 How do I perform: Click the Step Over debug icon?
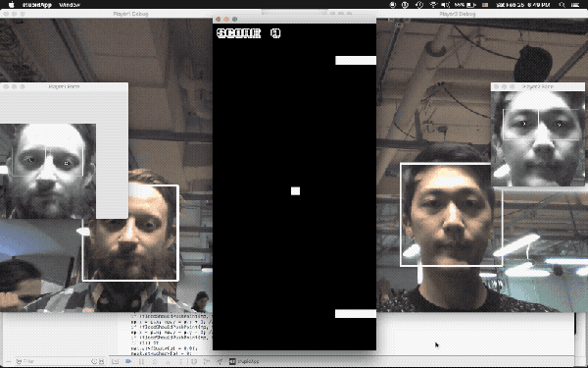pyautogui.click(x=155, y=361)
